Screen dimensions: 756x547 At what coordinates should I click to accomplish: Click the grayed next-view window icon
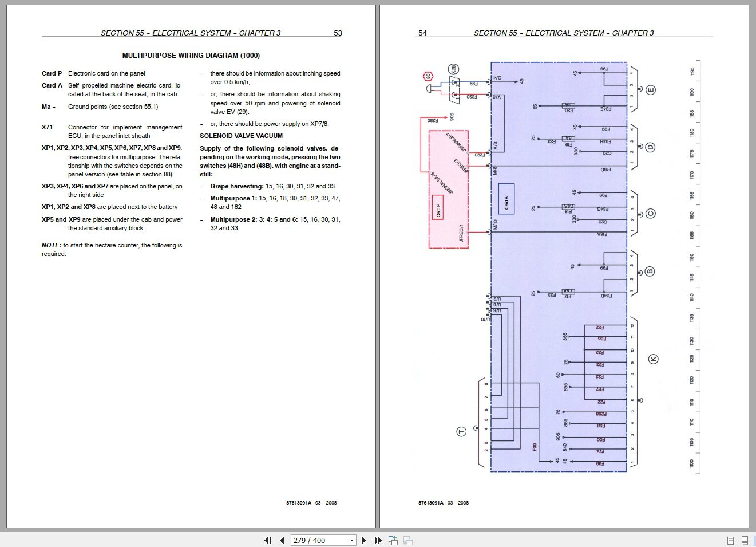[x=407, y=540]
